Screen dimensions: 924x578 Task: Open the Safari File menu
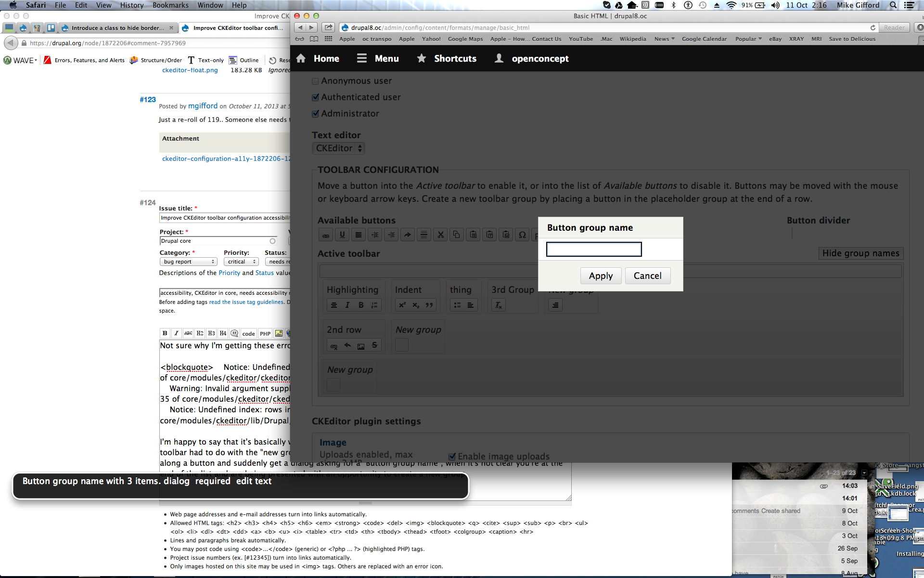pos(60,5)
